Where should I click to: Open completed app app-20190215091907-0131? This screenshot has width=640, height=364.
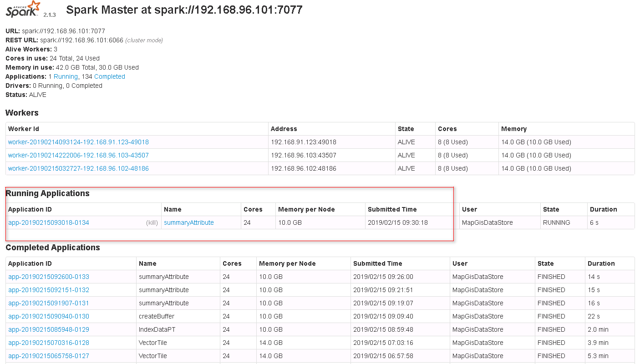coord(49,303)
